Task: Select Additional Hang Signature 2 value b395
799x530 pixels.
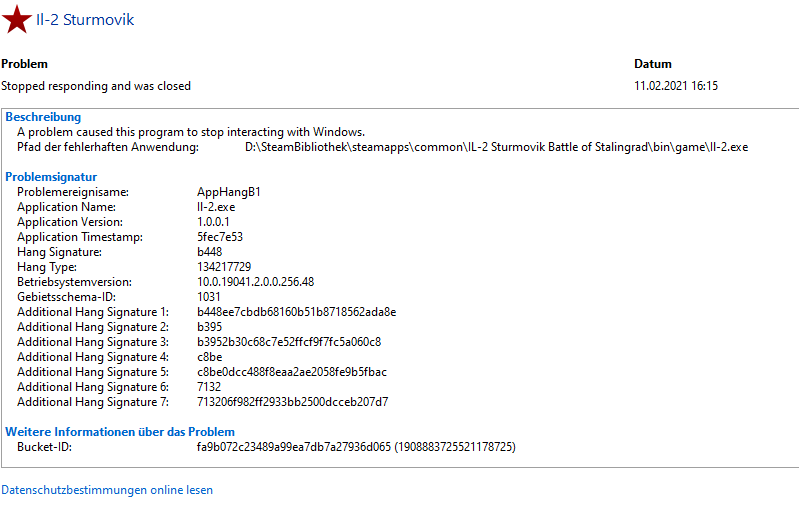Action: (209, 327)
